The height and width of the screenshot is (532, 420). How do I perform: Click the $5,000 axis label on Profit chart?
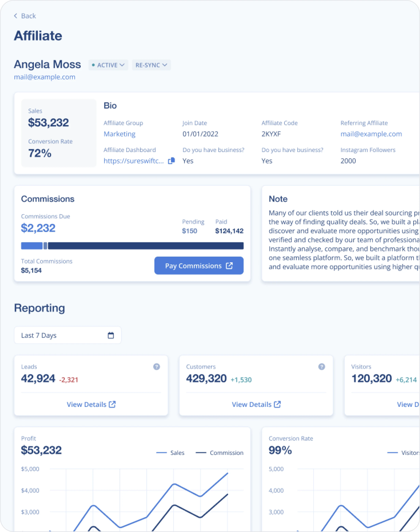point(30,469)
